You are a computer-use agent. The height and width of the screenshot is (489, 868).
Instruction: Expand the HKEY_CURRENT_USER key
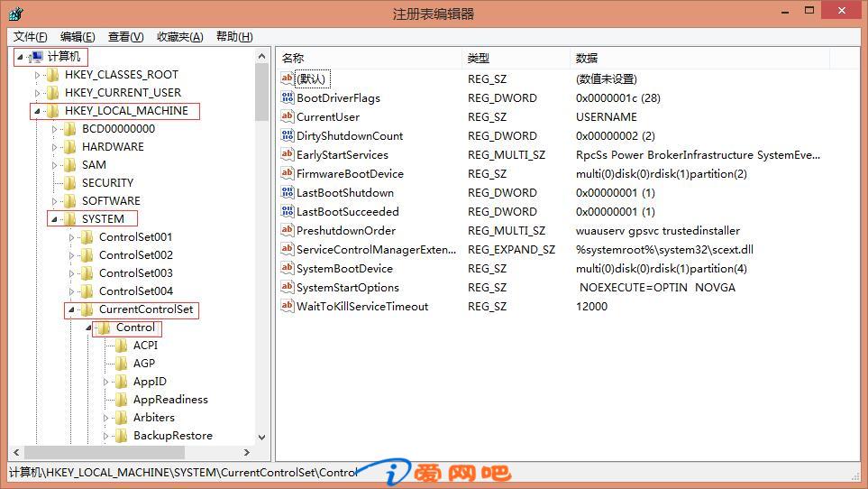click(37, 93)
